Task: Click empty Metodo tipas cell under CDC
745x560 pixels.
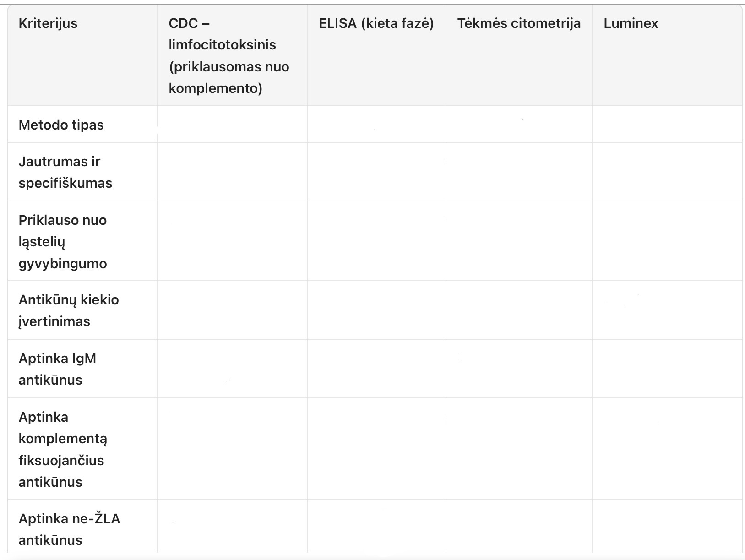Action: 233,125
